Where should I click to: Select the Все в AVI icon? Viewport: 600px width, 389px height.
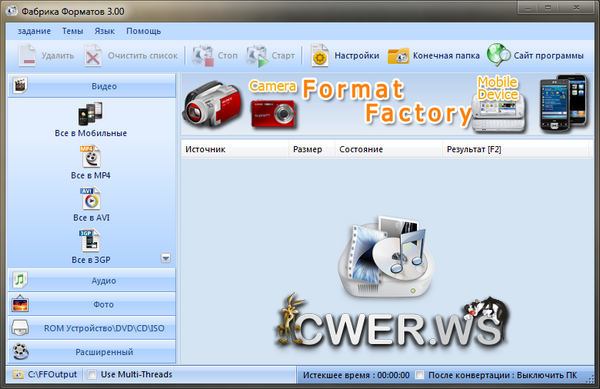(90, 198)
